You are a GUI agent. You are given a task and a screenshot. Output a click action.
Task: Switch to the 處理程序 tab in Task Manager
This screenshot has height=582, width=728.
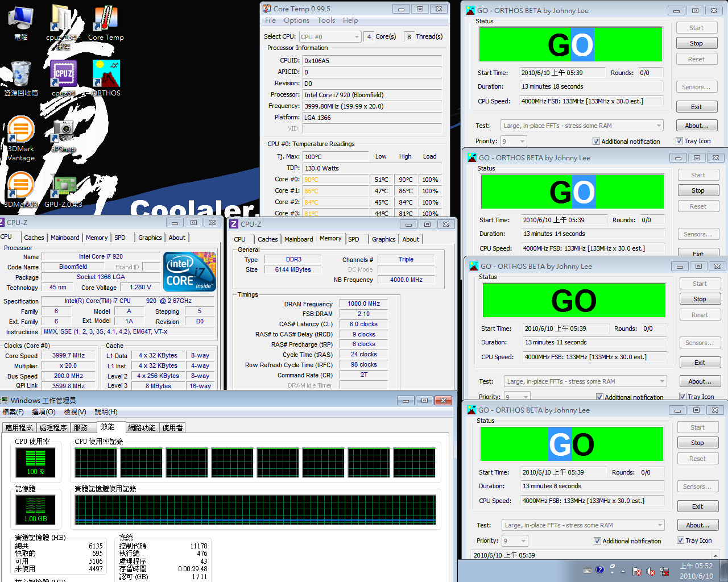tap(53, 427)
